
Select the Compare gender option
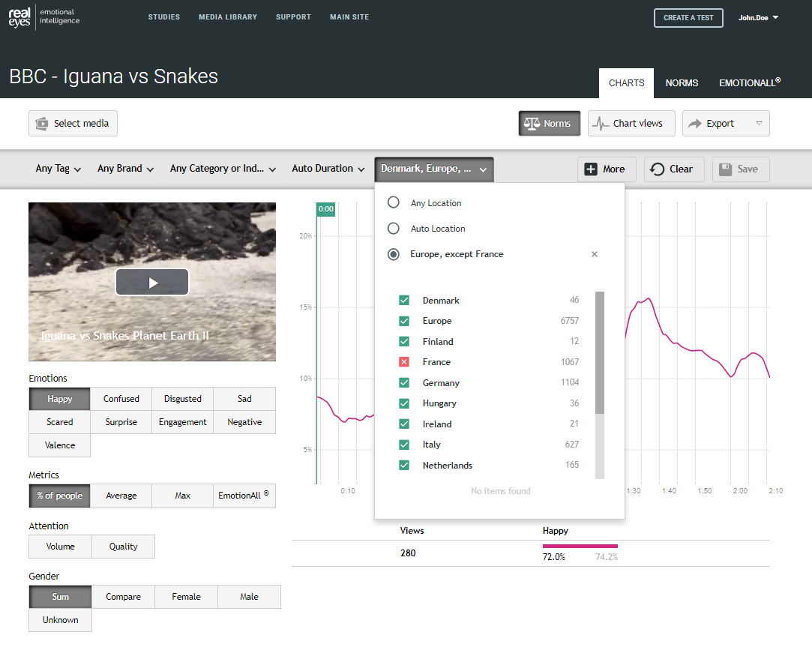123,597
